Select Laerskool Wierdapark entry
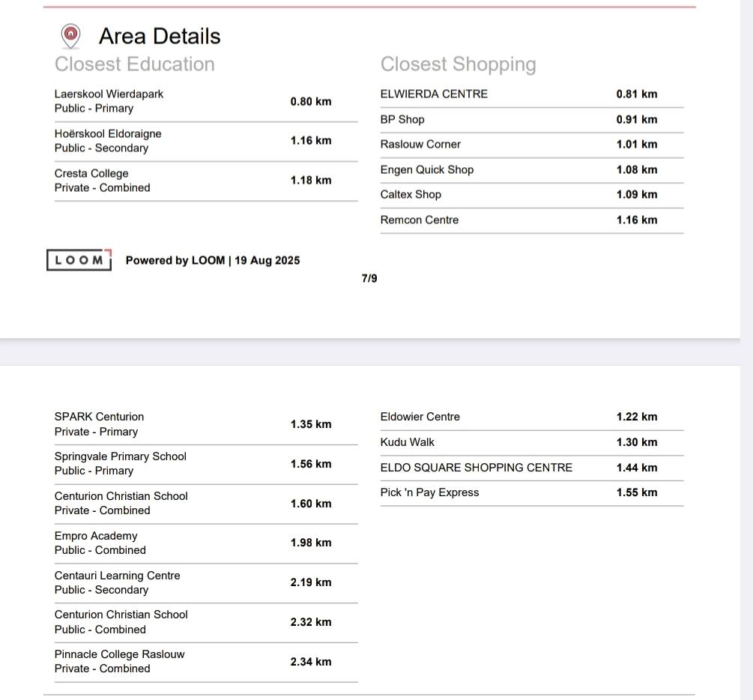 point(206,101)
